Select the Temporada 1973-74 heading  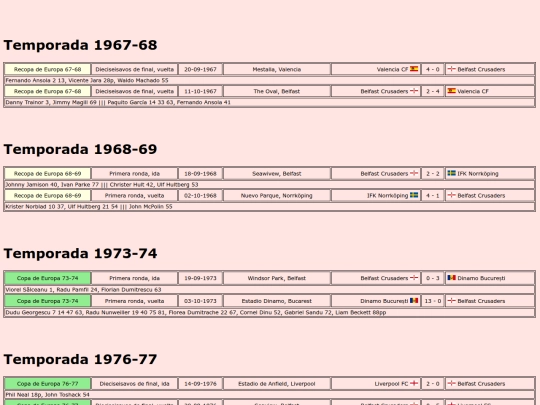pyautogui.click(x=80, y=253)
